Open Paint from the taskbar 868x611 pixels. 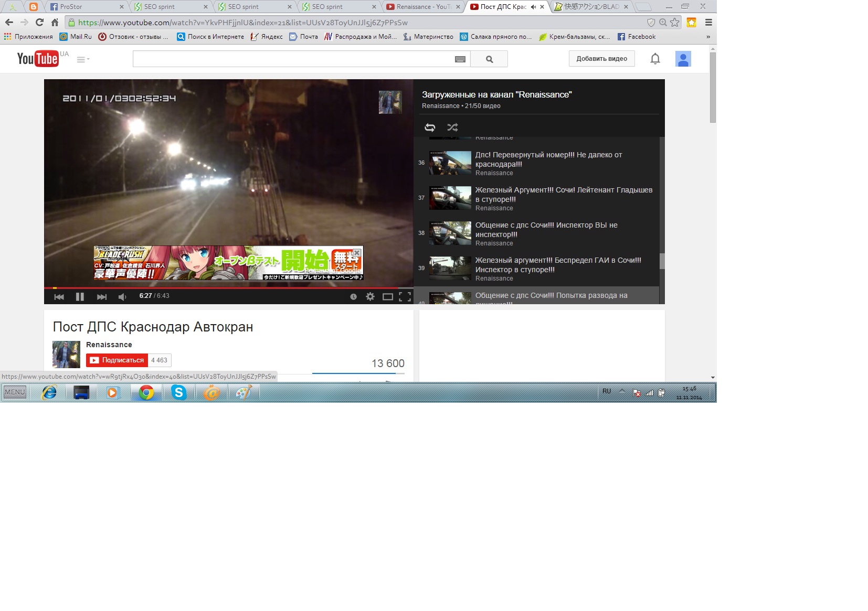243,392
